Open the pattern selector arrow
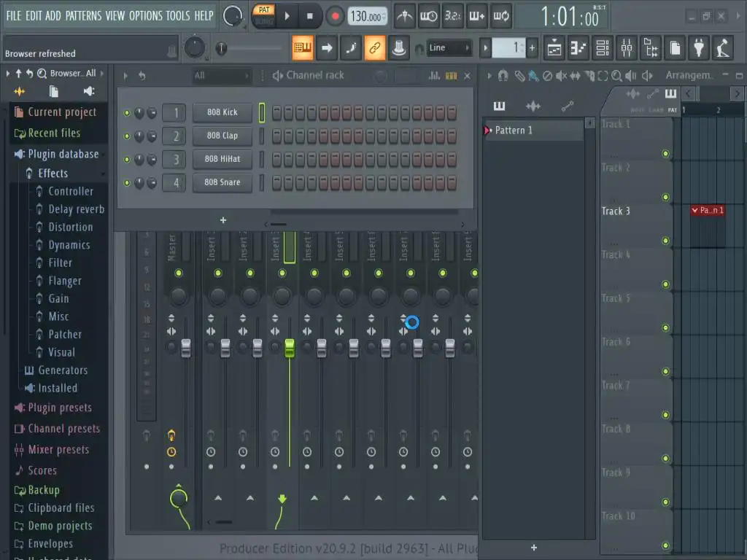 (485, 47)
